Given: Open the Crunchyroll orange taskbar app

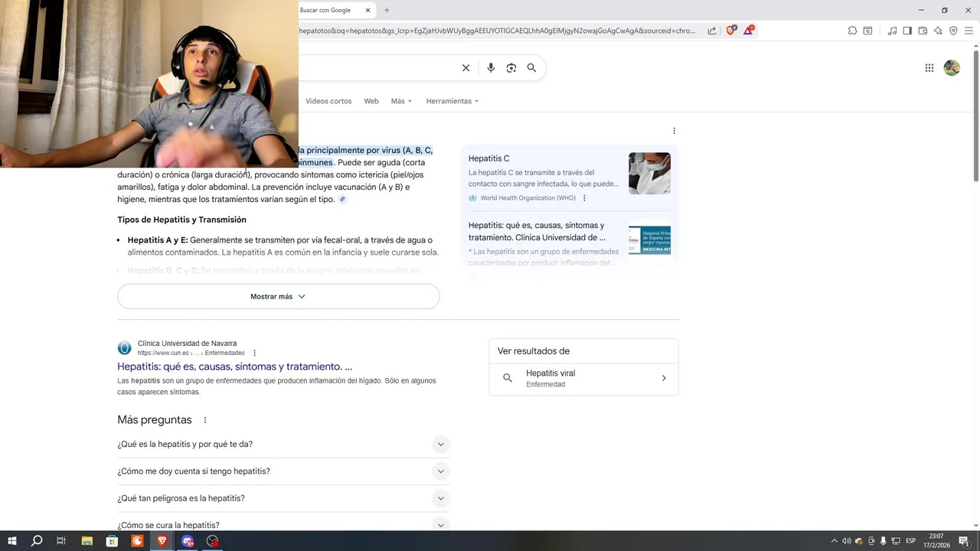Looking at the screenshot, I should tap(137, 541).
